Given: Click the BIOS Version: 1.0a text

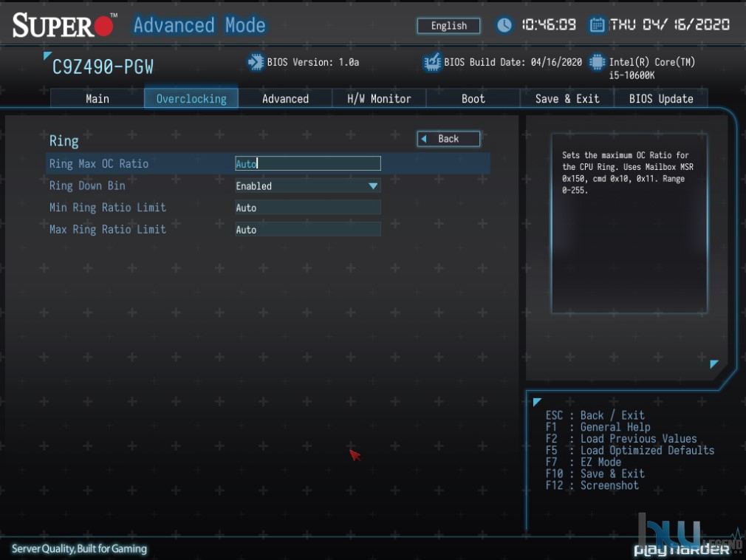Looking at the screenshot, I should click(313, 62).
